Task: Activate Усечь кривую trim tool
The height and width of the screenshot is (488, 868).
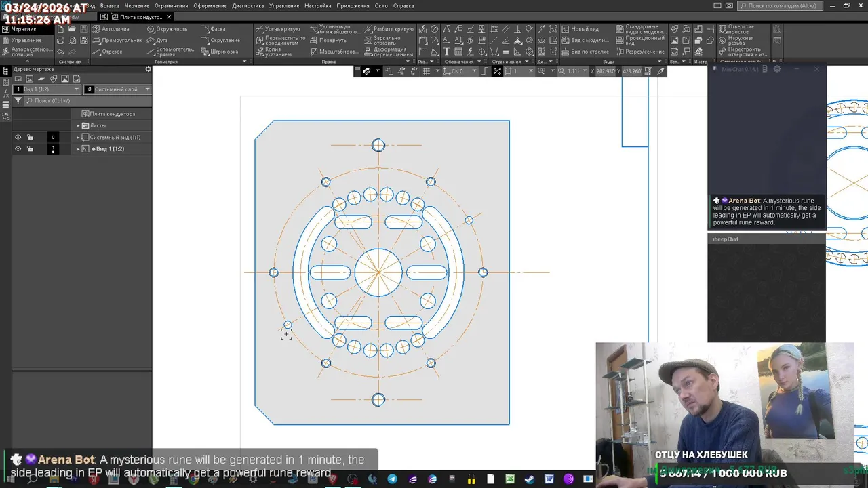Action: tap(278, 29)
